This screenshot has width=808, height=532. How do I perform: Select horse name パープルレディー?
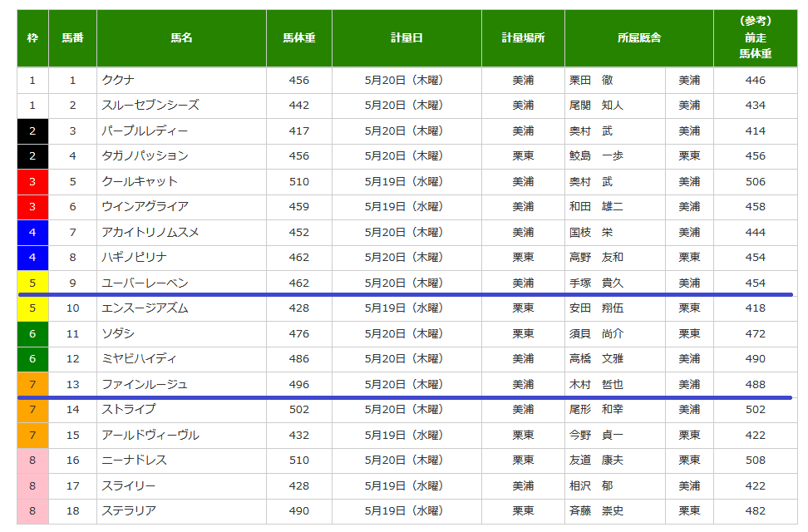[x=145, y=131]
